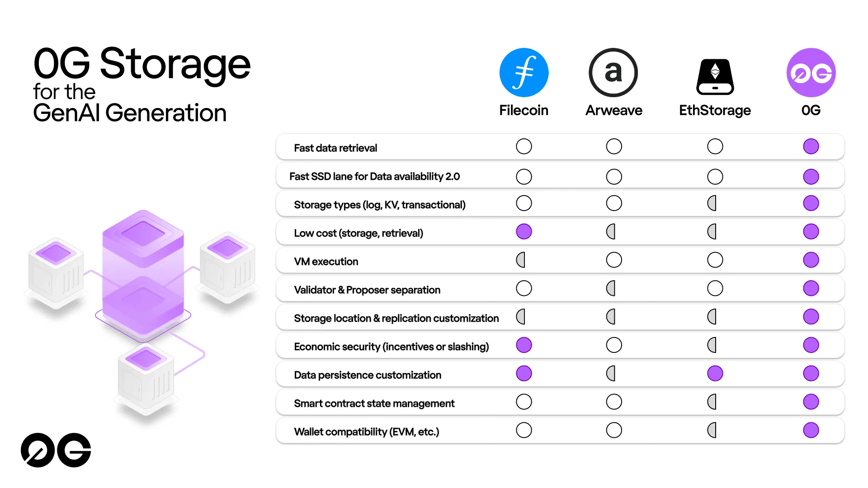Click the 'Smart contract state management' label
868x488 pixels.
click(374, 404)
